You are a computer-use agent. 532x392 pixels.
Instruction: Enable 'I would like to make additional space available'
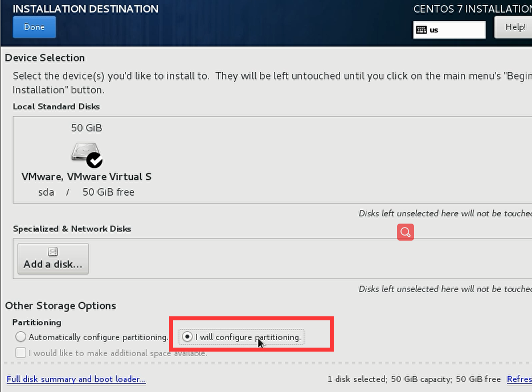[21, 353]
